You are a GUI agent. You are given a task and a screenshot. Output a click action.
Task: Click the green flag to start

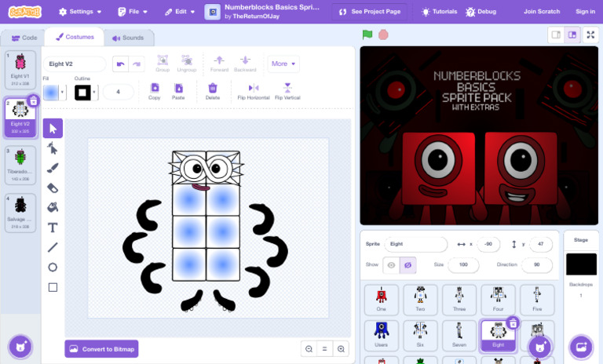click(367, 35)
